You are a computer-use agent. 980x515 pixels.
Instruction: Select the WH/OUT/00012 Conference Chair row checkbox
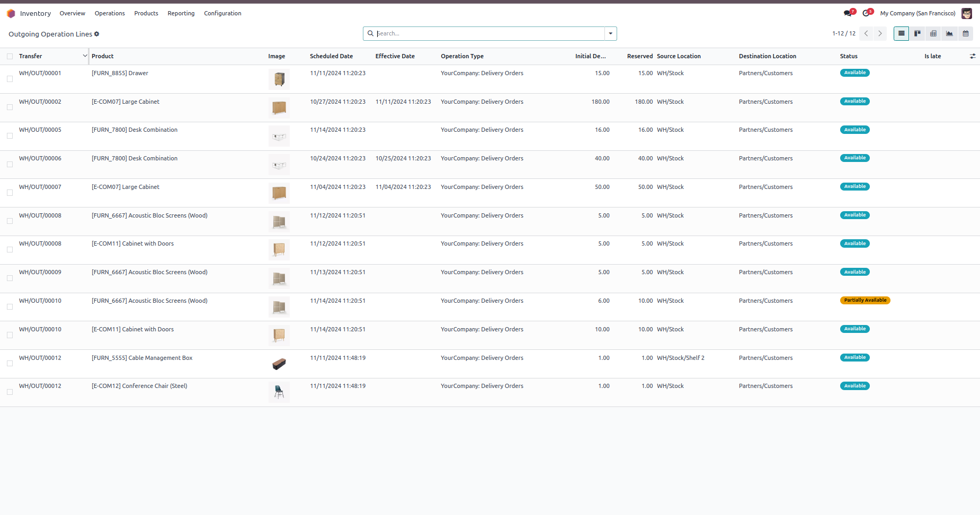click(10, 392)
